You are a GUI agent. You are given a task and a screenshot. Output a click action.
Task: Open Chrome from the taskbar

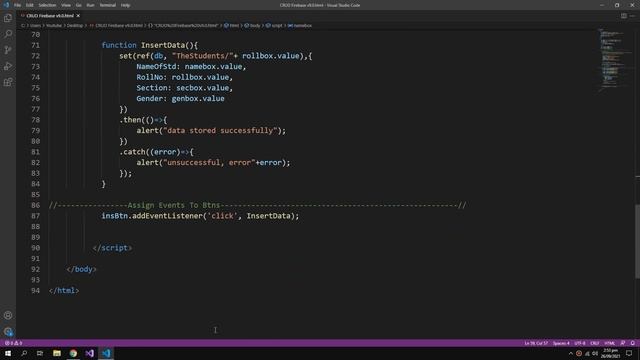(x=73, y=353)
